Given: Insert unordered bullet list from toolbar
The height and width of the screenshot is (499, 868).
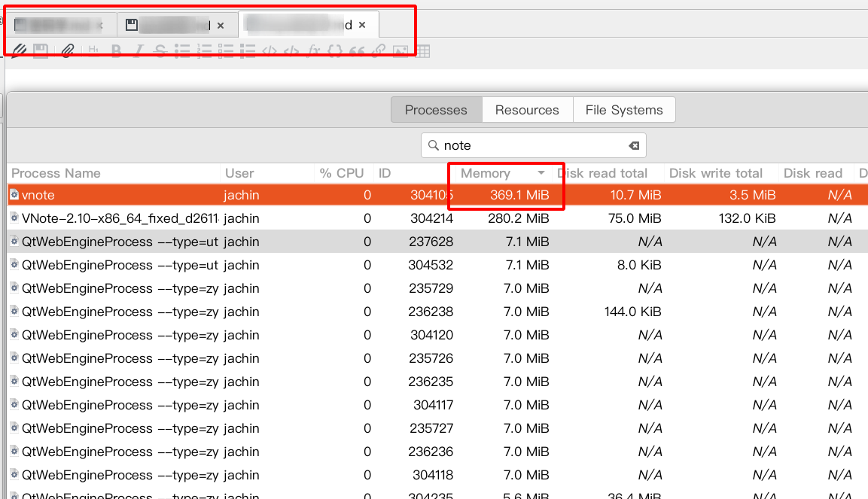Looking at the screenshot, I should click(x=182, y=51).
